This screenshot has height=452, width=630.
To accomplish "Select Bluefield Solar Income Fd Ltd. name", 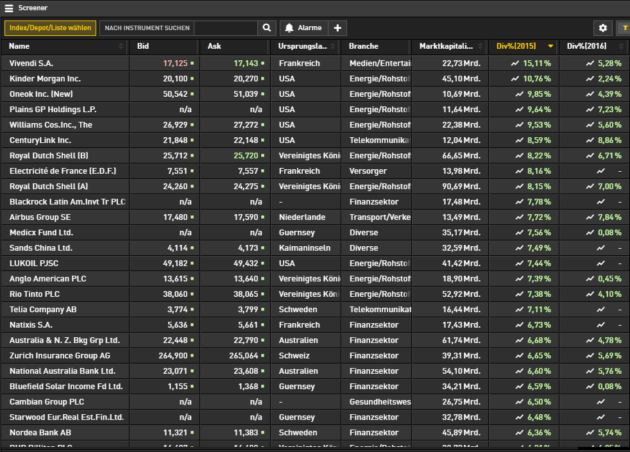I will 66,387.
